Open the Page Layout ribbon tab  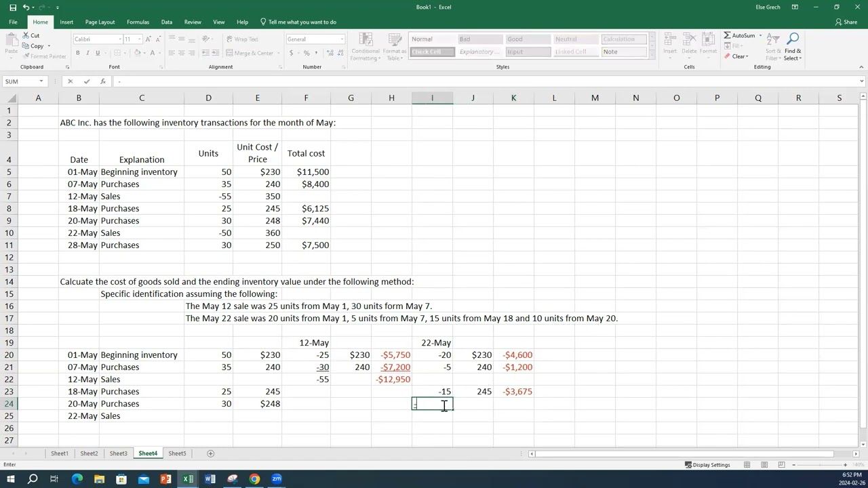pyautogui.click(x=100, y=22)
